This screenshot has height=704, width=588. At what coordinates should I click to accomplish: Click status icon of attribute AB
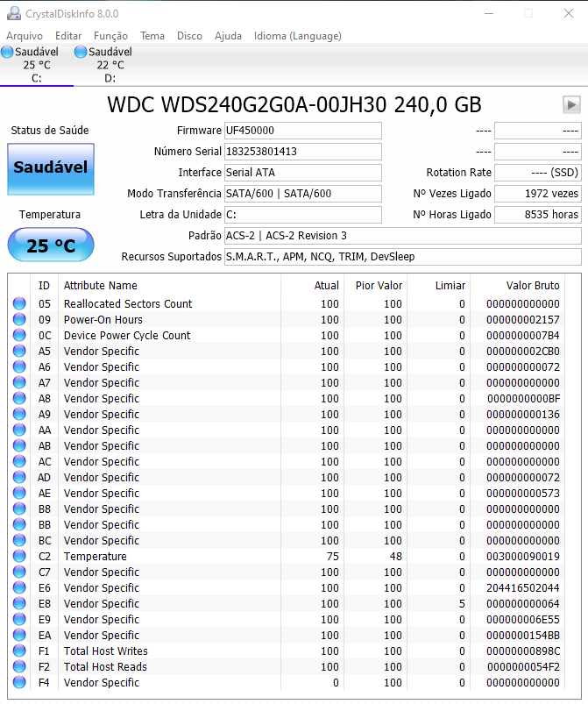(19, 445)
